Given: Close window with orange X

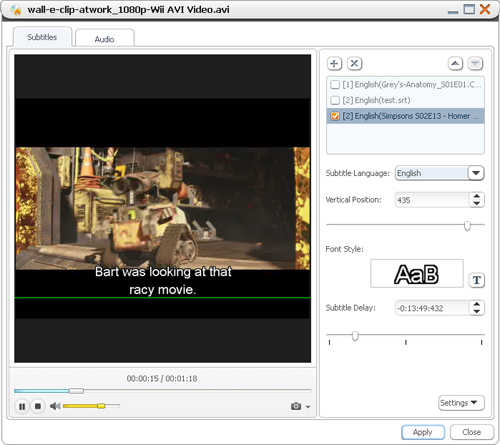Looking at the screenshot, I should coord(485,9).
